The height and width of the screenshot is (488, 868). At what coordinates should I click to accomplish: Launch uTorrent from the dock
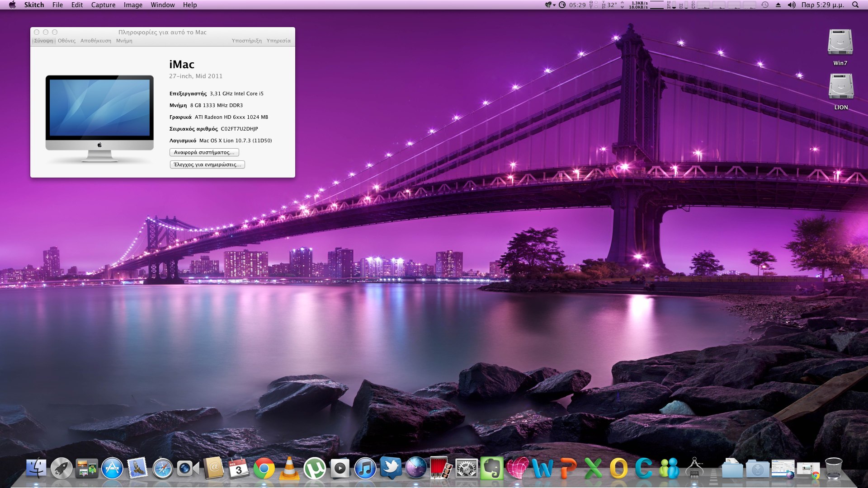pos(315,469)
